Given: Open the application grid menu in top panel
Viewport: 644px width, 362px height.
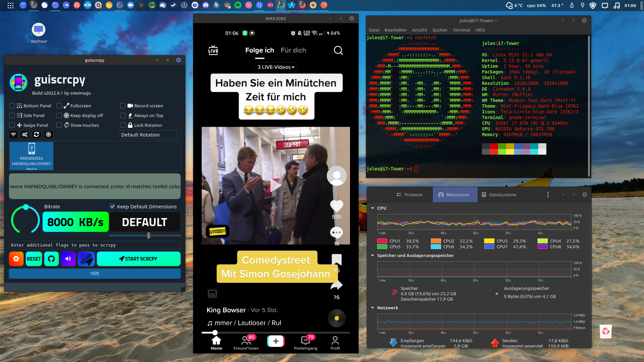Looking at the screenshot, I should coord(10,5).
